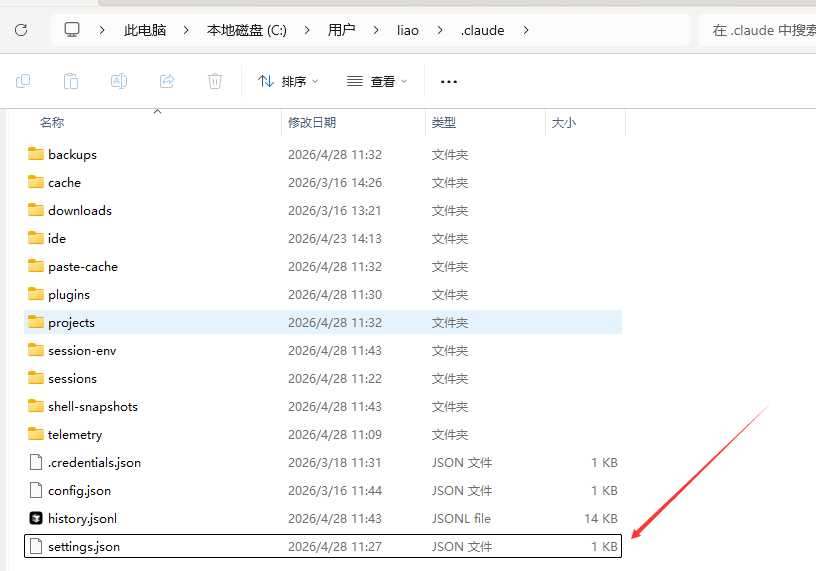Select the history.jsonl file icon
Screen dimensions: 816x571
coord(36,518)
